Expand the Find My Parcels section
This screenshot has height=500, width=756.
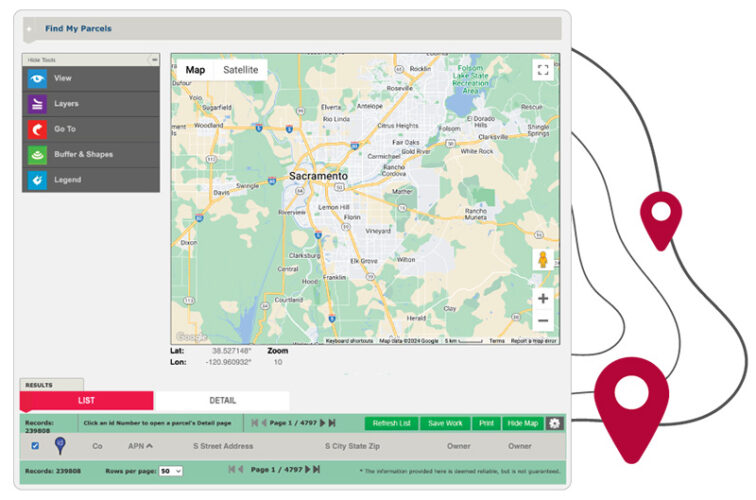coord(30,29)
